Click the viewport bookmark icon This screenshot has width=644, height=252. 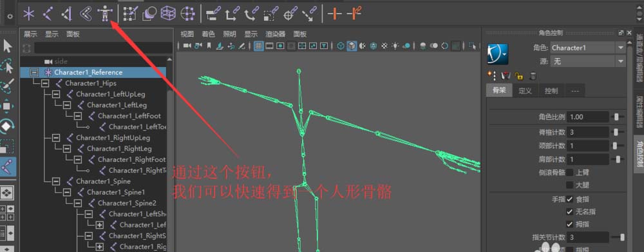pos(209,46)
